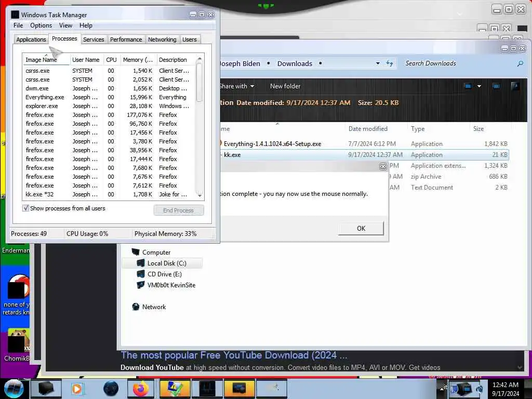Sort processes by Description column
This screenshot has width=532, height=399.
coord(176,60)
